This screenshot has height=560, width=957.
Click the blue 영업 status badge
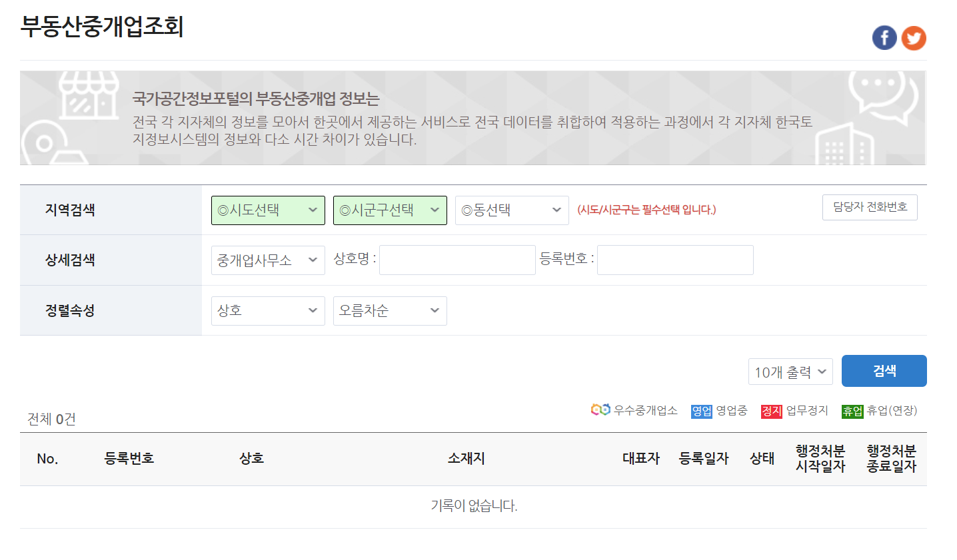point(702,411)
